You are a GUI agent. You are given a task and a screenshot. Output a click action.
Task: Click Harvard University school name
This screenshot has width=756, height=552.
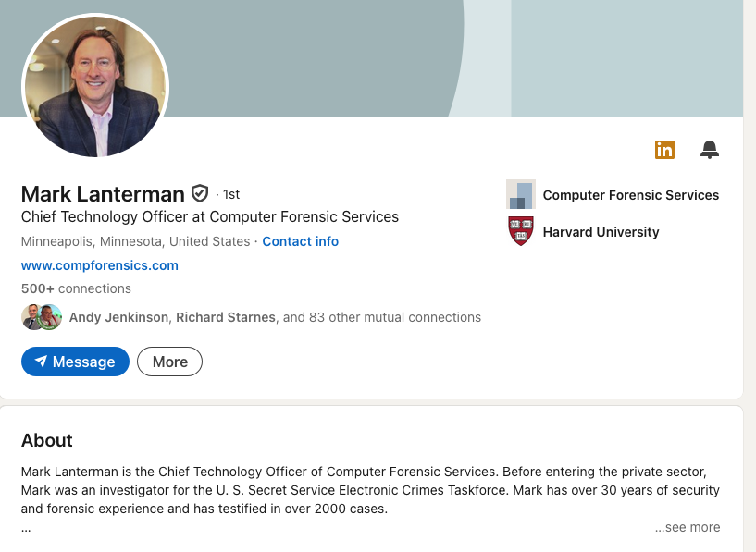(601, 232)
